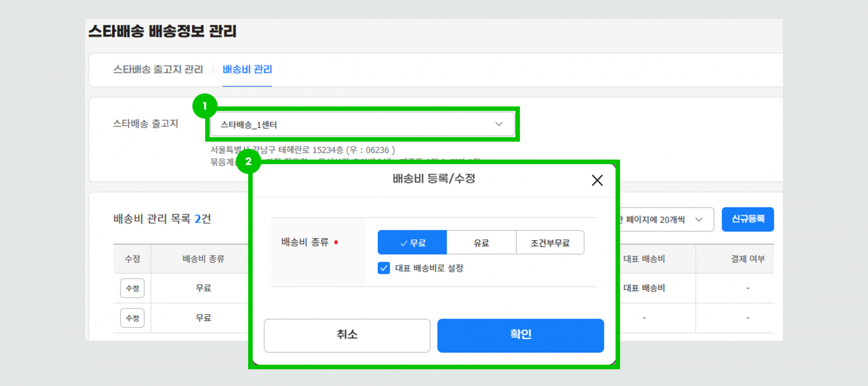Click 수정 button in first 무료 row

tap(132, 288)
